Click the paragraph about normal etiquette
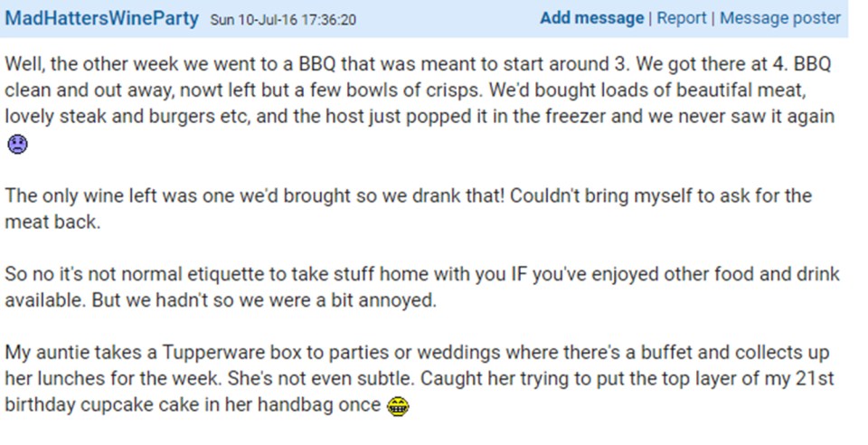 tap(422, 288)
